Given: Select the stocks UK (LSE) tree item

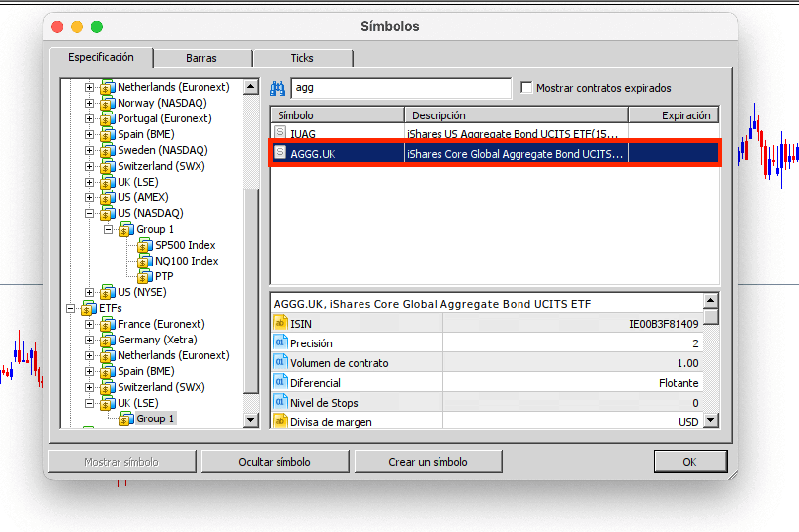Looking at the screenshot, I should click(138, 182).
